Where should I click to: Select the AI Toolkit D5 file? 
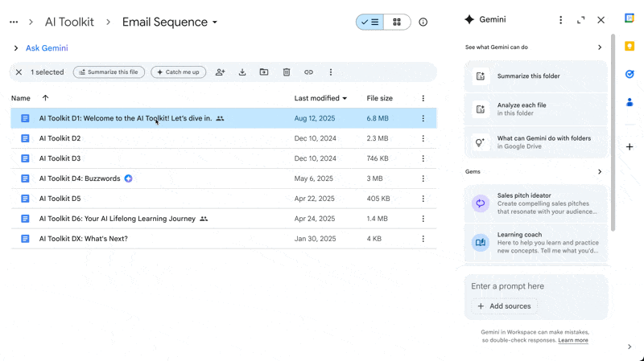(x=224, y=199)
